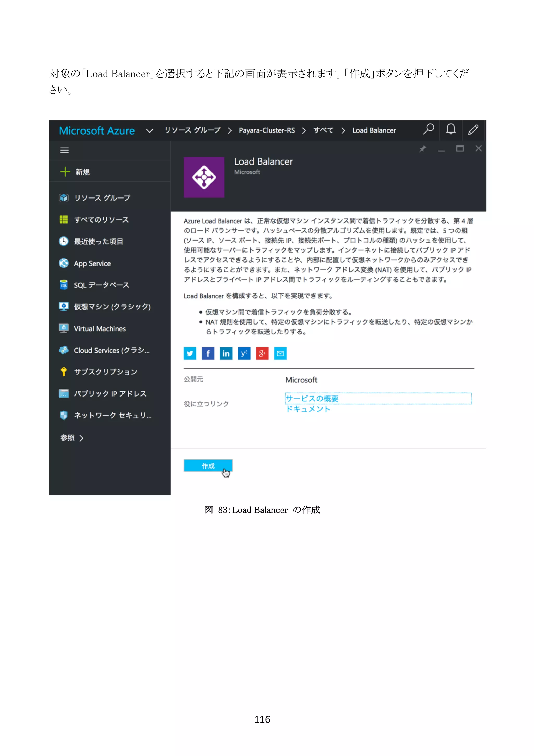
Task: Share via Google Plus icon
Action: click(x=262, y=354)
